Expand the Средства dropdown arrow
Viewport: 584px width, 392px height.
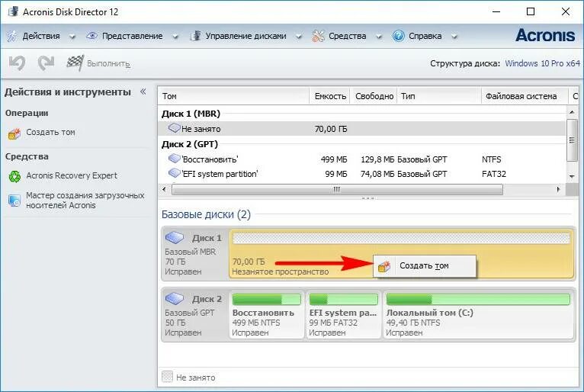tap(379, 37)
